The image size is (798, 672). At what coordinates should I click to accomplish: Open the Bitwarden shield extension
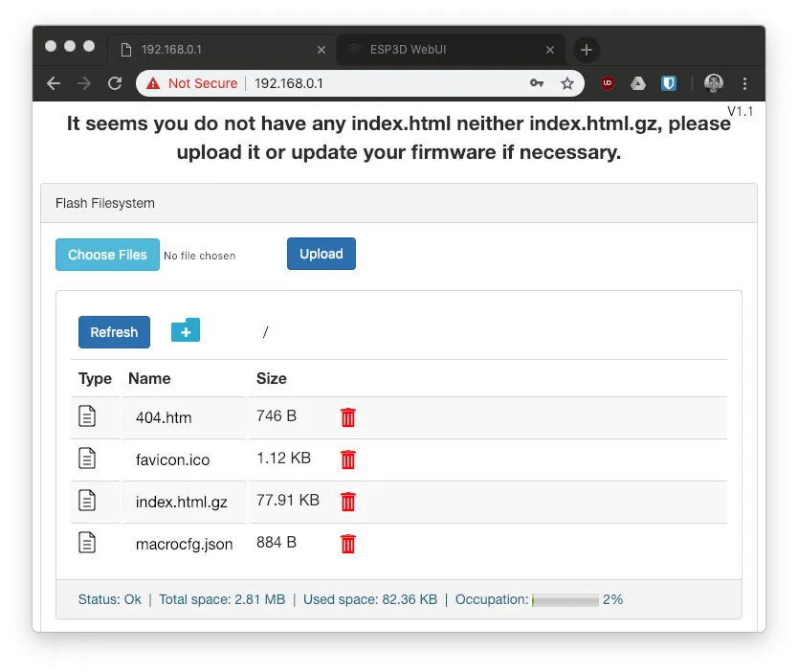[669, 83]
